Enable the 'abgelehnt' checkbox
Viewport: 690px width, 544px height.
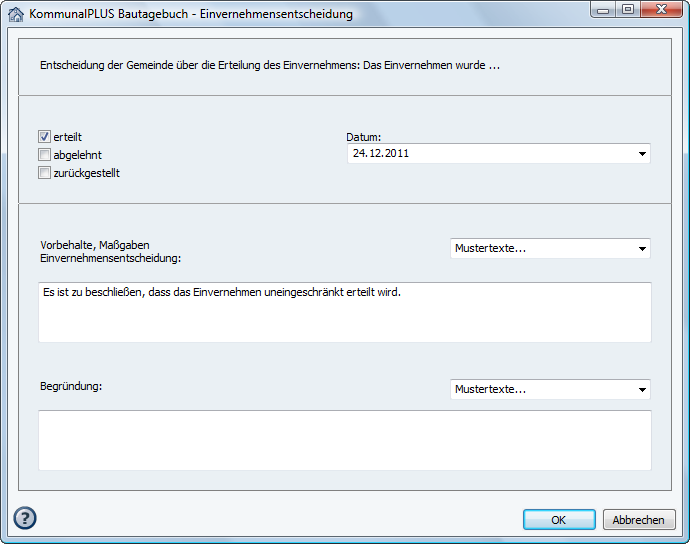(44, 155)
